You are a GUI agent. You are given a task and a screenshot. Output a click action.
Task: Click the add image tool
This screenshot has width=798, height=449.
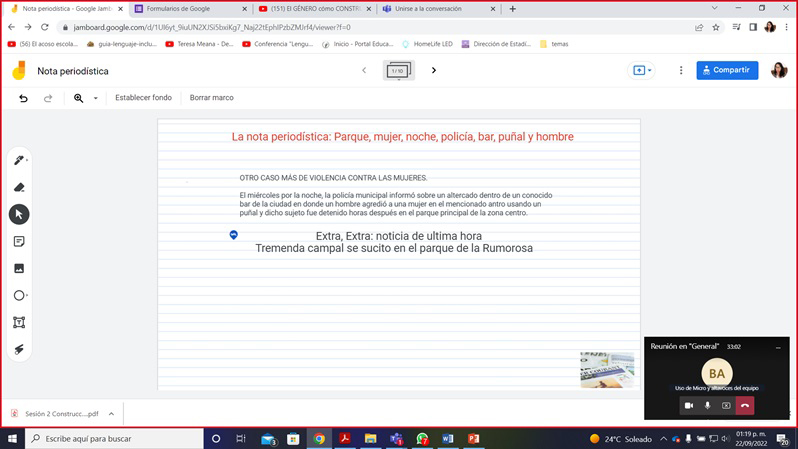tap(19, 268)
